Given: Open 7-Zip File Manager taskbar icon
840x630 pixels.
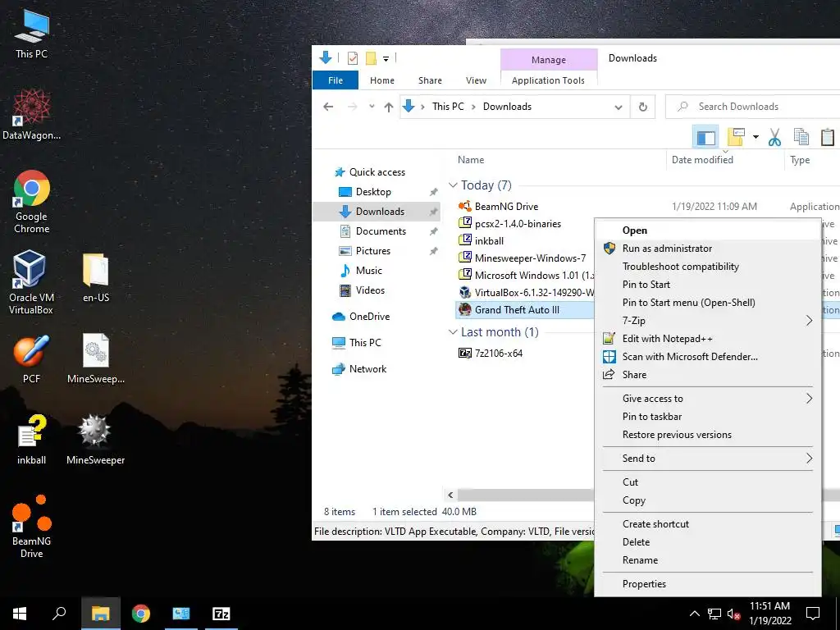Looking at the screenshot, I should tap(221, 614).
